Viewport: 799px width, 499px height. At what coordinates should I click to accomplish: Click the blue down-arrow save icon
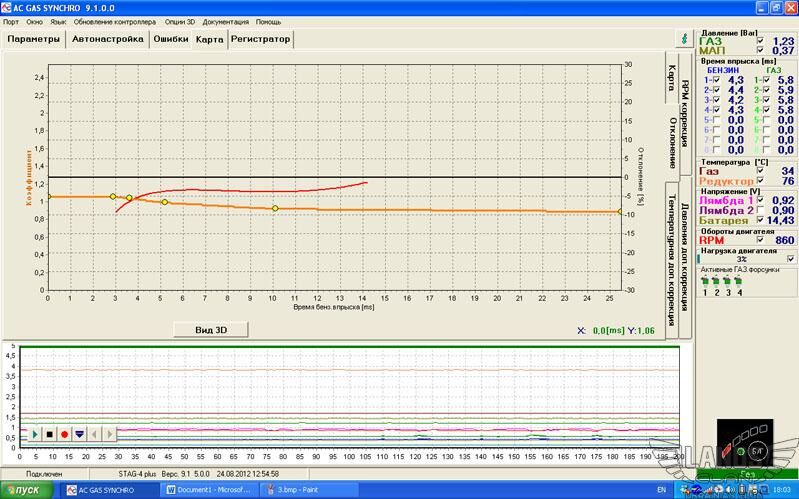click(79, 434)
